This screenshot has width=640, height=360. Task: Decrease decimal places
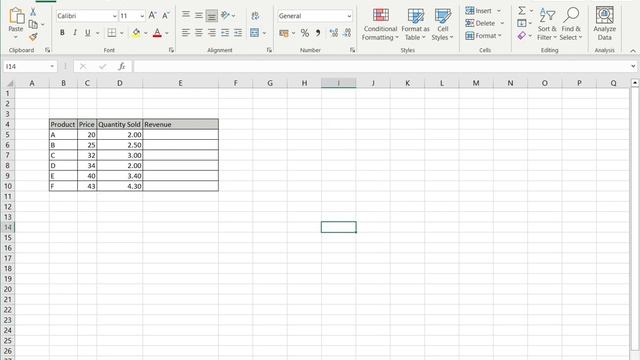click(347, 33)
